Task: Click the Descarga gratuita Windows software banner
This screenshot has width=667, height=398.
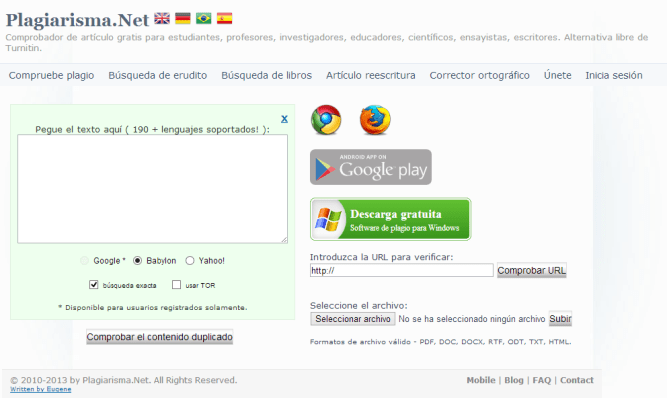Action: pyautogui.click(x=391, y=219)
